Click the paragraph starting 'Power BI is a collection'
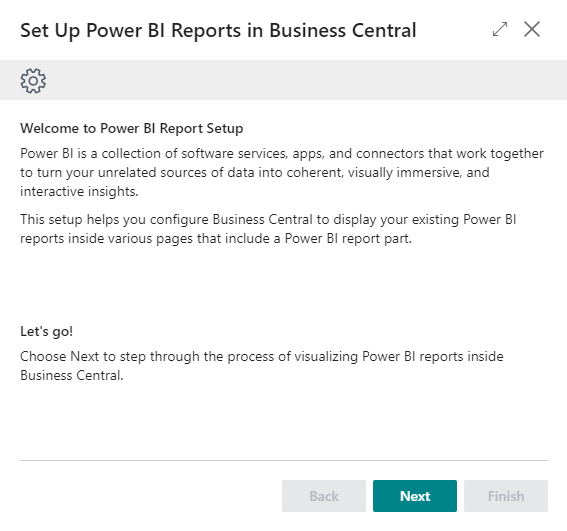The height and width of the screenshot is (531, 567). pos(282,173)
